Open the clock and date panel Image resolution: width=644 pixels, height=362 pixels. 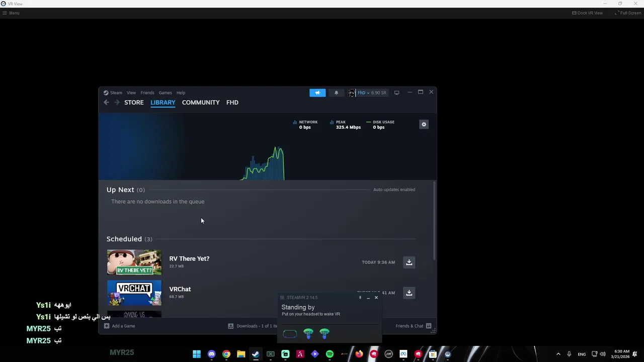click(x=620, y=354)
